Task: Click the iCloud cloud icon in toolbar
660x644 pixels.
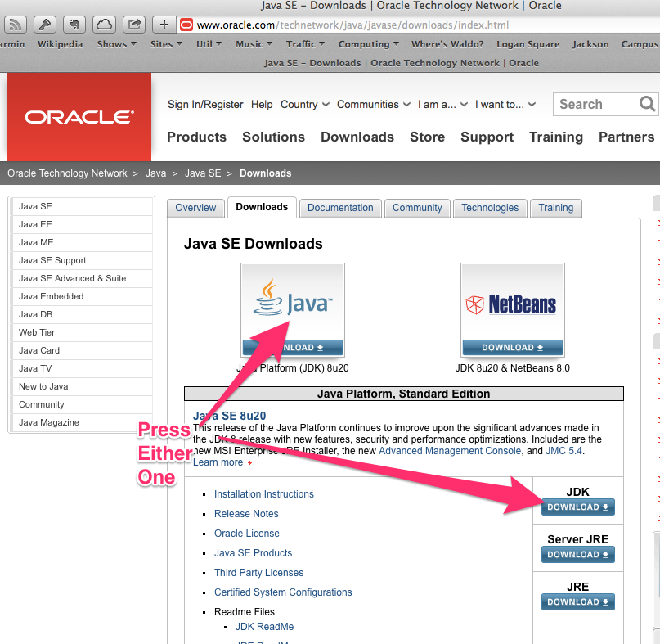Action: click(105, 24)
